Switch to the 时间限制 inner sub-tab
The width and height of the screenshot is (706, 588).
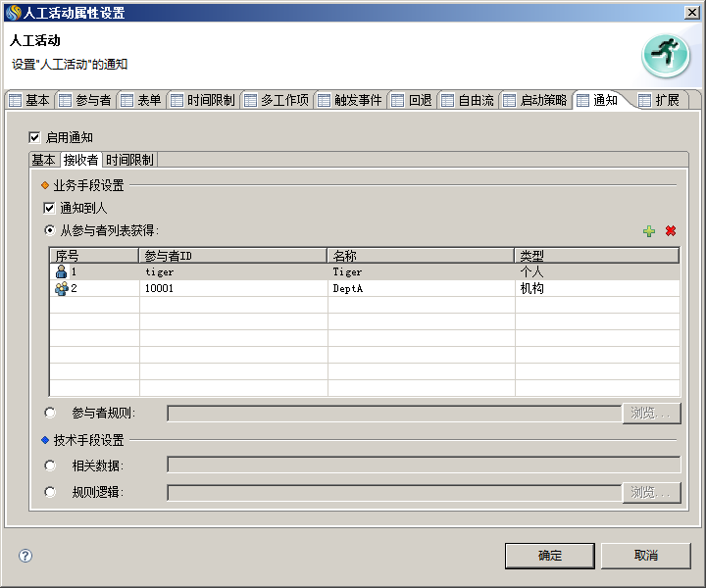pyautogui.click(x=128, y=160)
